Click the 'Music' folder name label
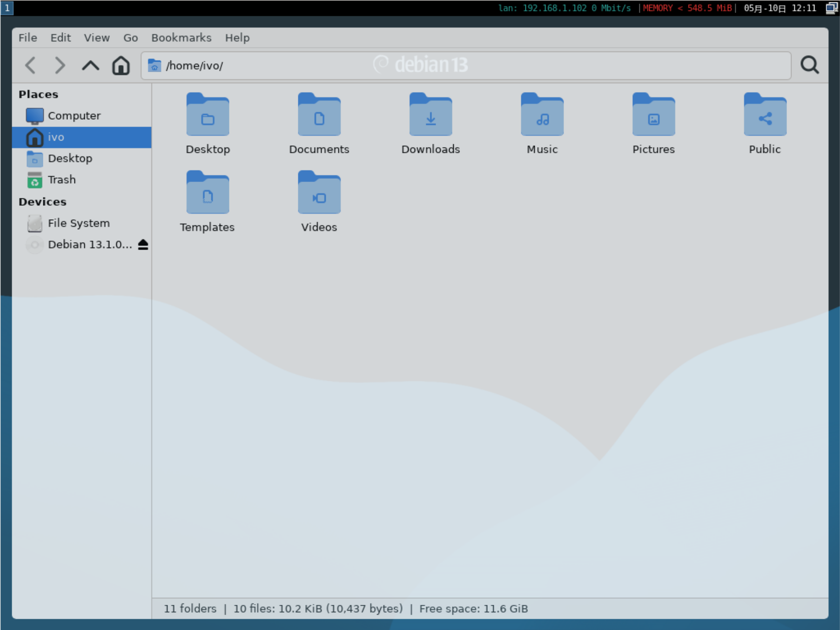 542,149
